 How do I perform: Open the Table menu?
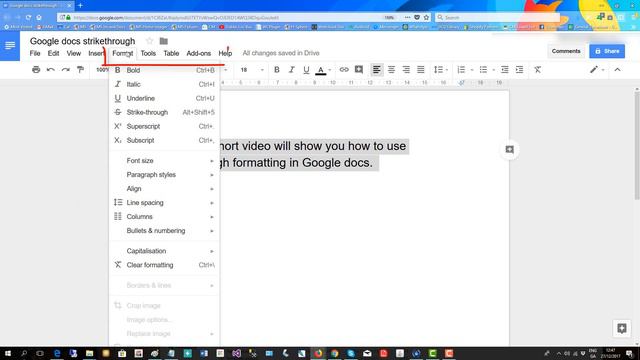click(x=171, y=53)
